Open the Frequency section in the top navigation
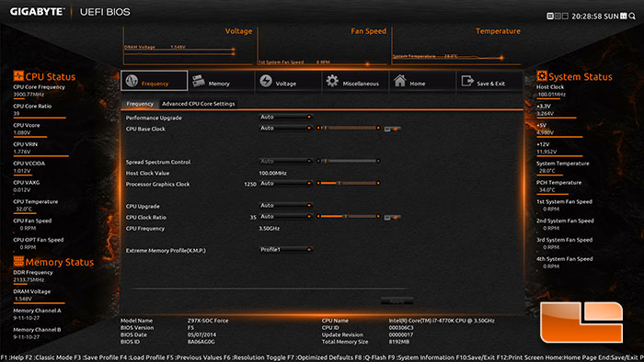Screen dimensions: 644x362 [154, 80]
